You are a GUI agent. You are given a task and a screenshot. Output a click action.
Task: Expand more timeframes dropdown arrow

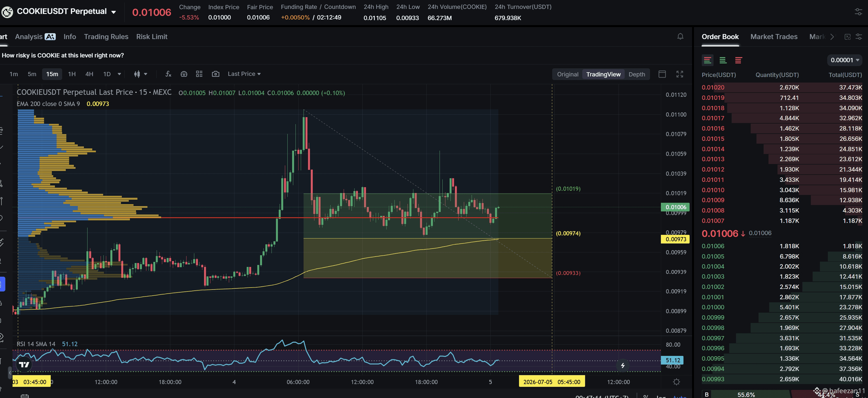(119, 74)
